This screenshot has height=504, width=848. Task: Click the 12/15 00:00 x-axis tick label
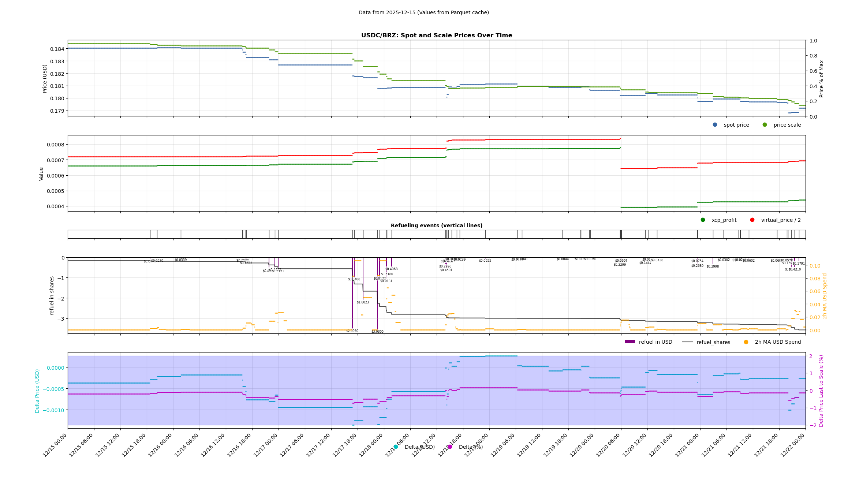point(55,445)
